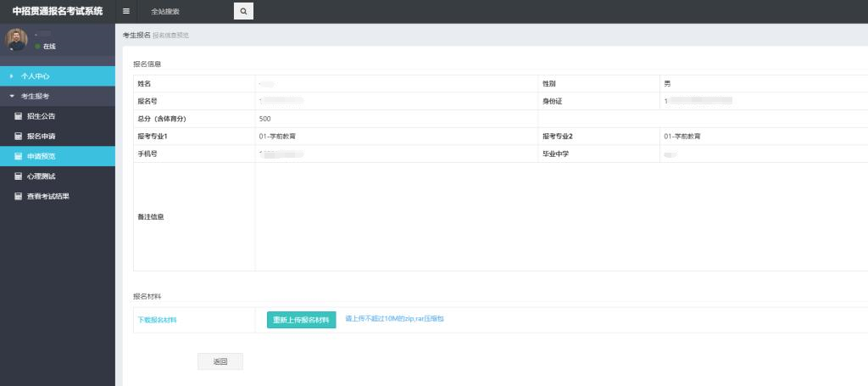Image resolution: width=868 pixels, height=386 pixels.
Task: Open the 心理测试 sidebar icon
Action: pos(18,176)
